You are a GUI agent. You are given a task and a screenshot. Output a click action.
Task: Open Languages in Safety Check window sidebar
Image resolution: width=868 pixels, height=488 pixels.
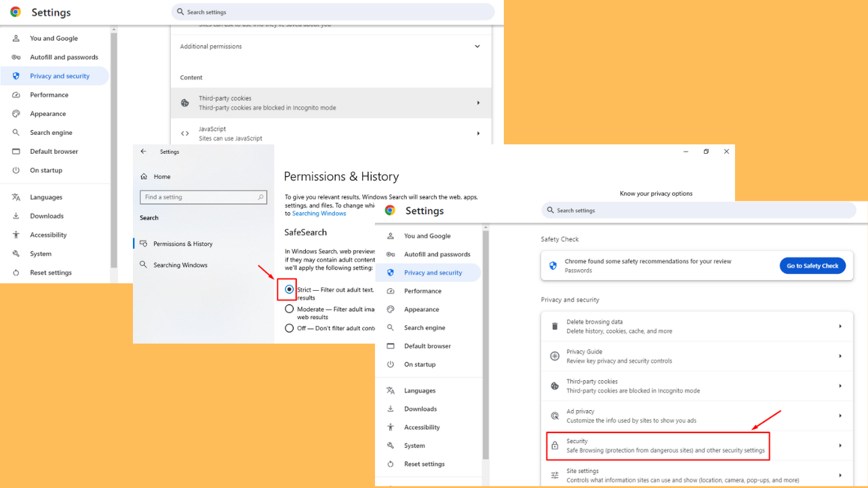[427, 390]
